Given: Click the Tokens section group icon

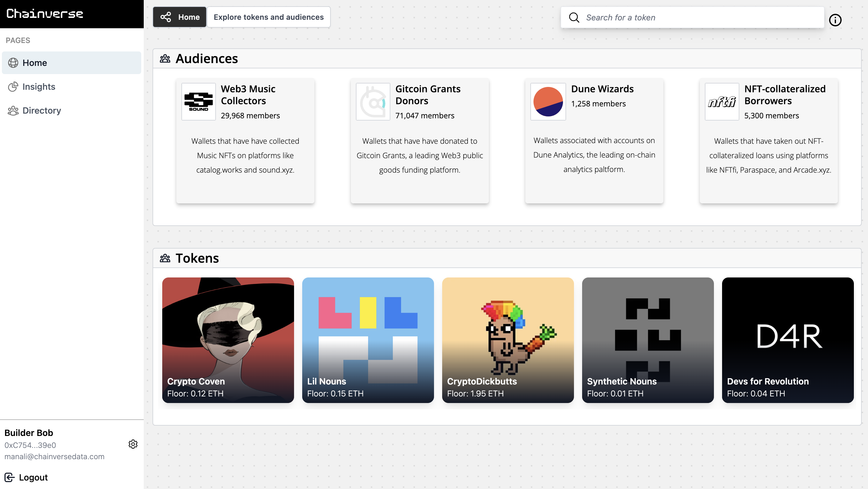Looking at the screenshot, I should pos(165,258).
